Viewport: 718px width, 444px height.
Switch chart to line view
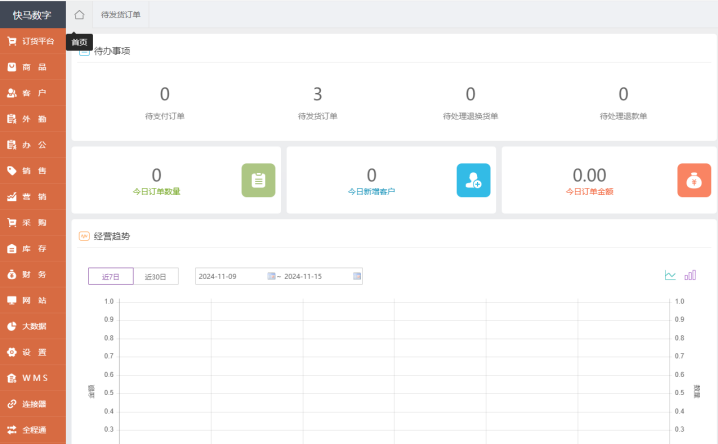coord(670,275)
